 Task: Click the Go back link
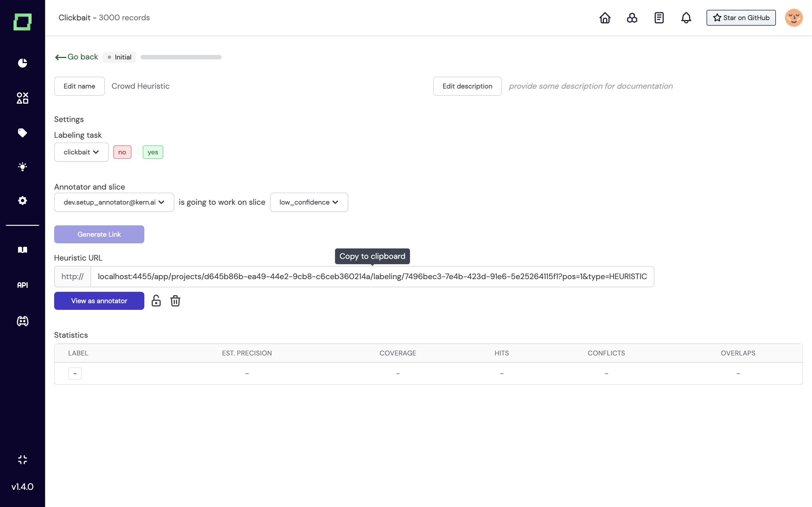pos(77,57)
